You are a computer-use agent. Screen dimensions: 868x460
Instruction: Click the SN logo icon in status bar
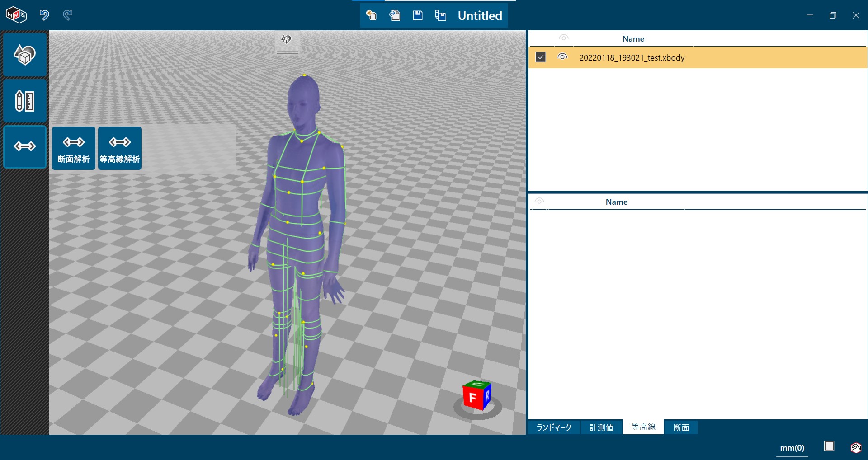pos(856,447)
